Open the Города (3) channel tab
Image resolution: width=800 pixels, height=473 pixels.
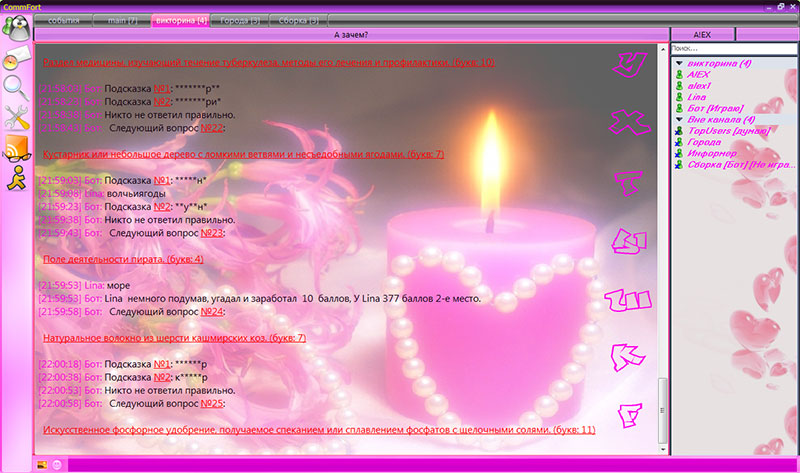[x=240, y=20]
